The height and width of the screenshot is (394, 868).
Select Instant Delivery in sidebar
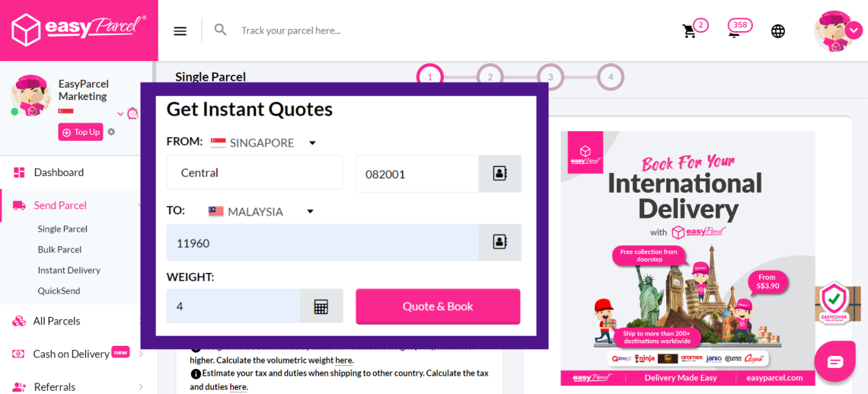tap(69, 270)
